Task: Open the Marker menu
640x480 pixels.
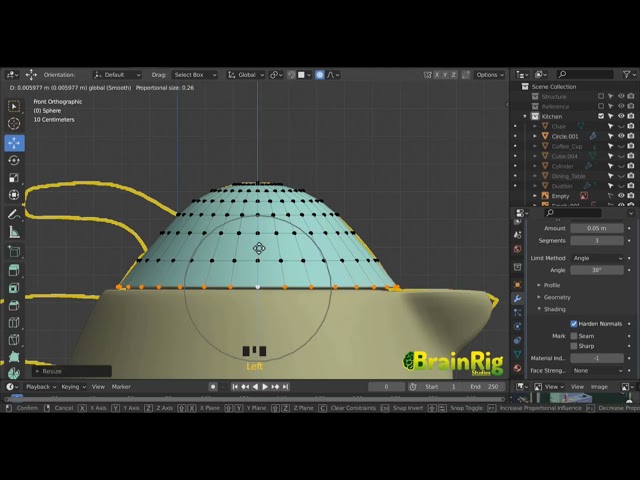Action: [x=121, y=387]
